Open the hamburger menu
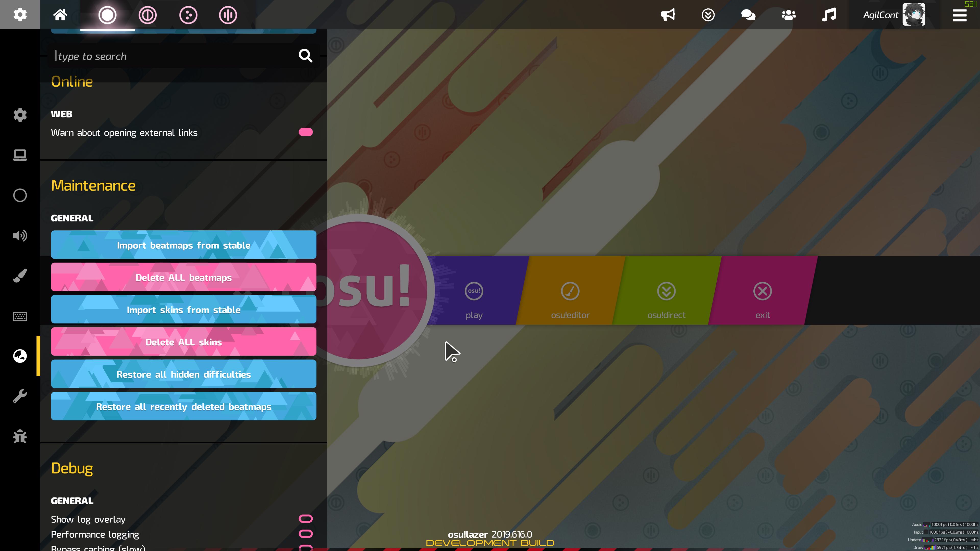Screen dimensions: 980x551 click(x=959, y=15)
